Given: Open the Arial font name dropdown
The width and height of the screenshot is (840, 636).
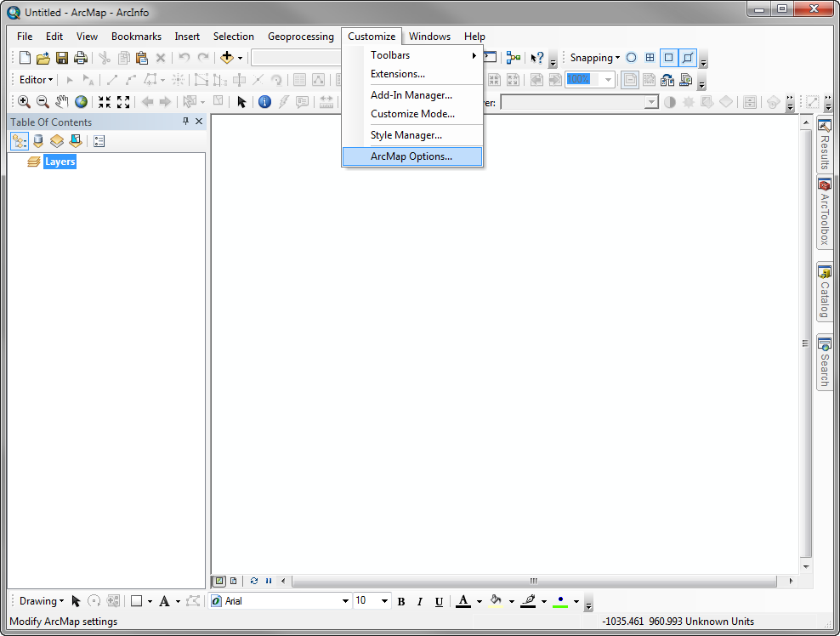Looking at the screenshot, I should point(345,601).
